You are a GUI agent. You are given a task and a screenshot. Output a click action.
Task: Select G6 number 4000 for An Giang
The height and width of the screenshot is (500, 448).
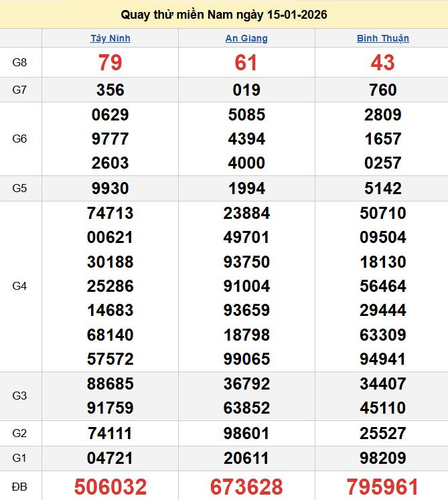[246, 163]
